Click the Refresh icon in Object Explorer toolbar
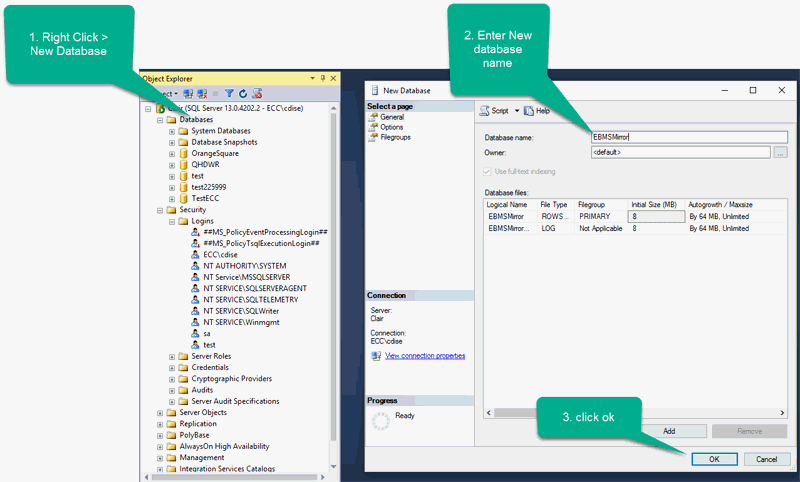The height and width of the screenshot is (482, 800). (243, 93)
